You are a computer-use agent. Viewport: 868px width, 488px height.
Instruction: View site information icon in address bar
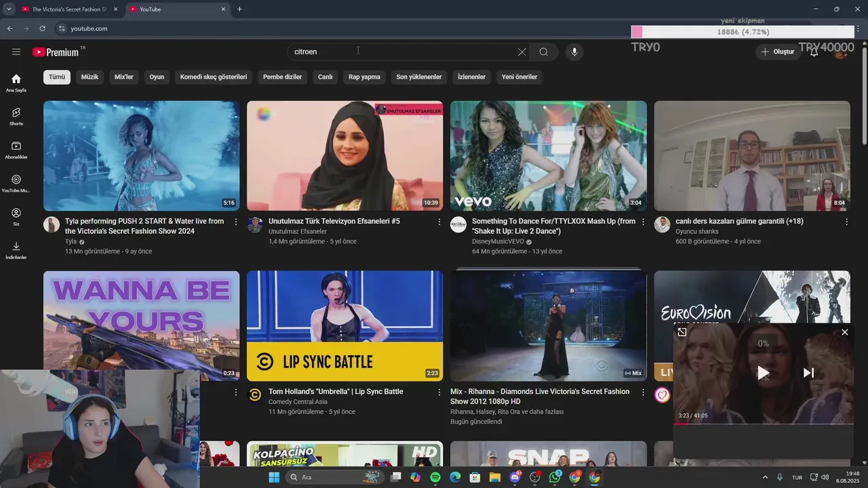(x=61, y=28)
